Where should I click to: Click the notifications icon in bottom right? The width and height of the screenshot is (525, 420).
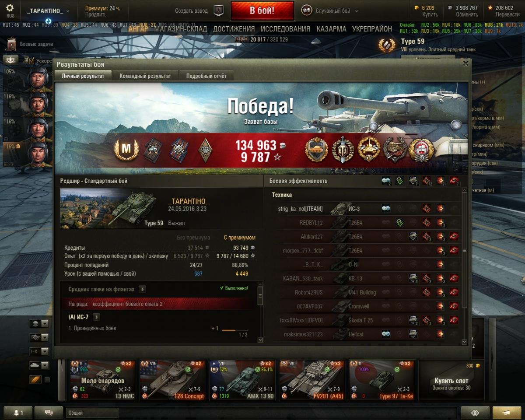point(507,413)
